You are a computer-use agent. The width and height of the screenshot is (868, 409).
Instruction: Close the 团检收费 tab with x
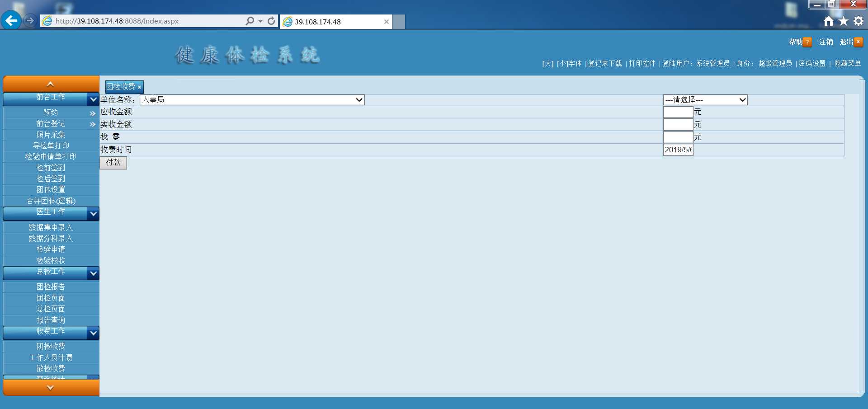[139, 87]
